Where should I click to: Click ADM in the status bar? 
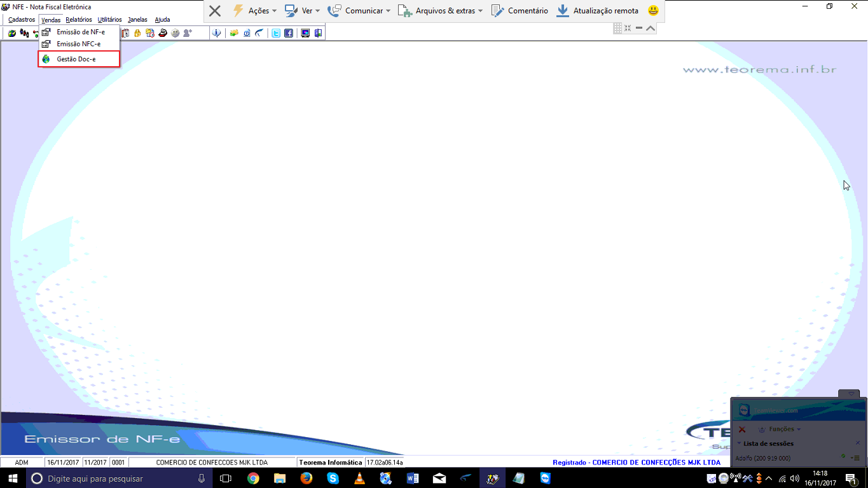point(22,463)
